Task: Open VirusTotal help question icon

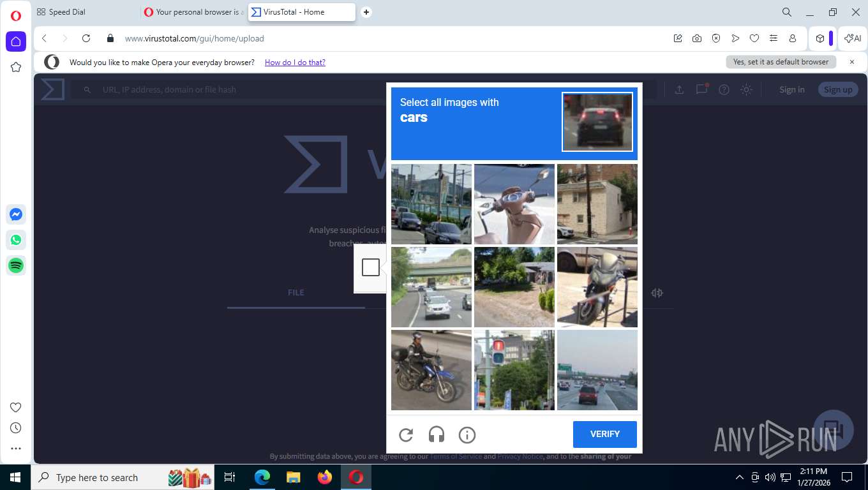Action: click(x=724, y=89)
